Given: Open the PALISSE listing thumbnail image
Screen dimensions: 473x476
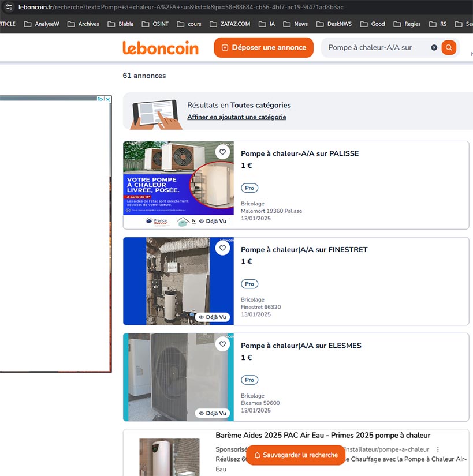Looking at the screenshot, I should (178, 185).
